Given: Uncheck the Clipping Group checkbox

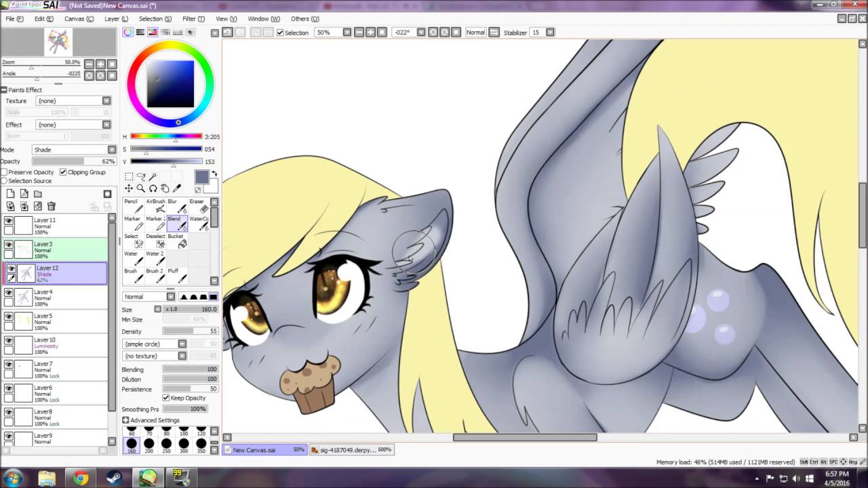Looking at the screenshot, I should tap(63, 172).
